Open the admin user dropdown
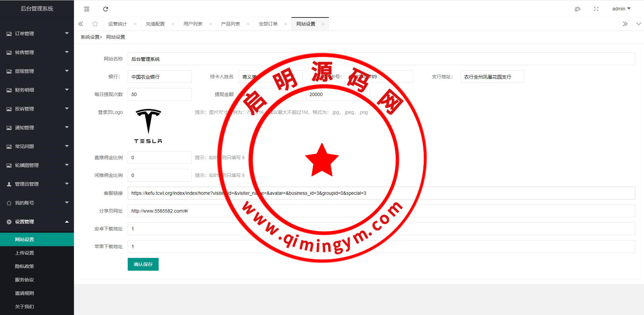This screenshot has height=315, width=644. (621, 9)
